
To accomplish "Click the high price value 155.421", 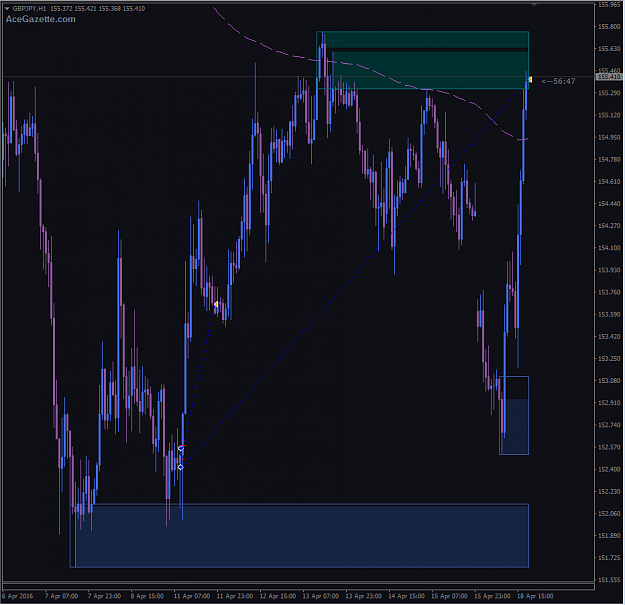I will (x=85, y=8).
